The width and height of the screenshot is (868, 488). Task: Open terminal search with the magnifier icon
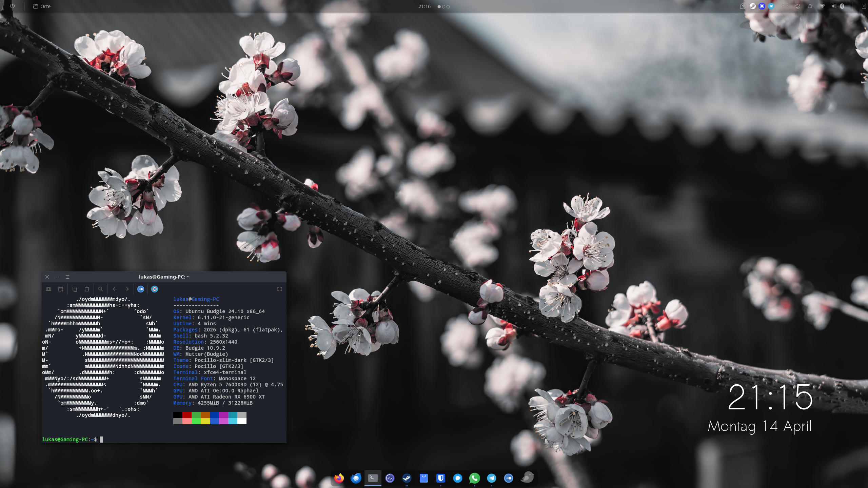tap(100, 289)
